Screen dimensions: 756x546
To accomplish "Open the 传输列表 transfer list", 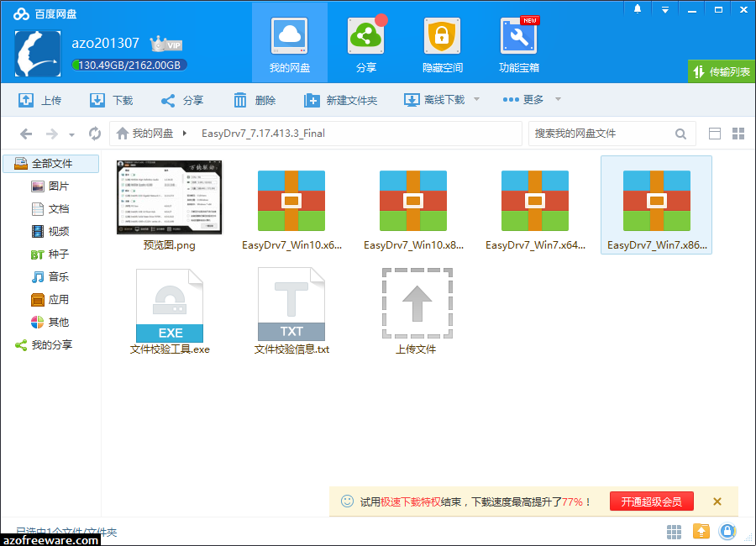I will click(722, 72).
